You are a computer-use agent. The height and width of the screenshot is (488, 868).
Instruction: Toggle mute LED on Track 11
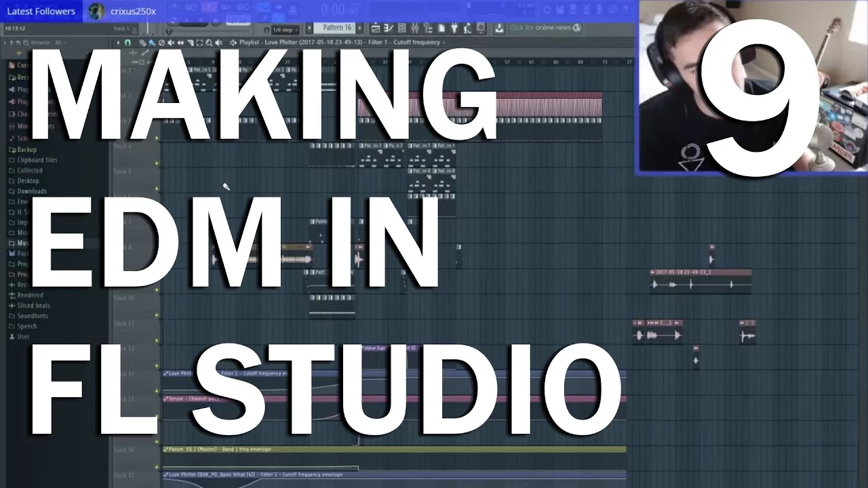coord(157,340)
